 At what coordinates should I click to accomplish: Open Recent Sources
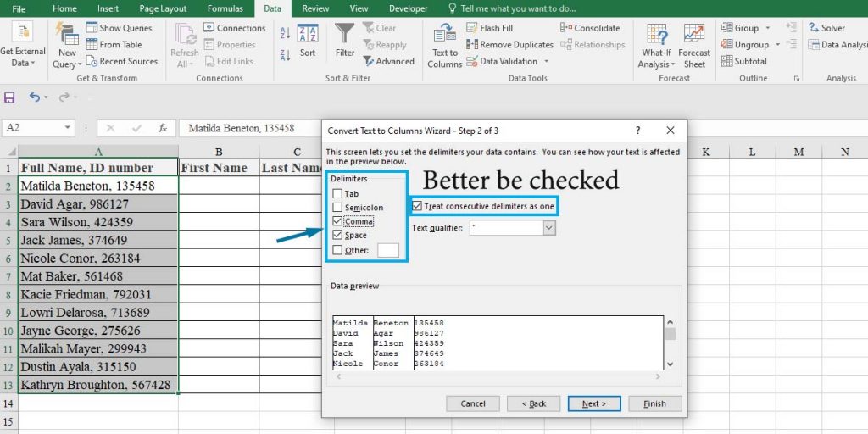122,61
